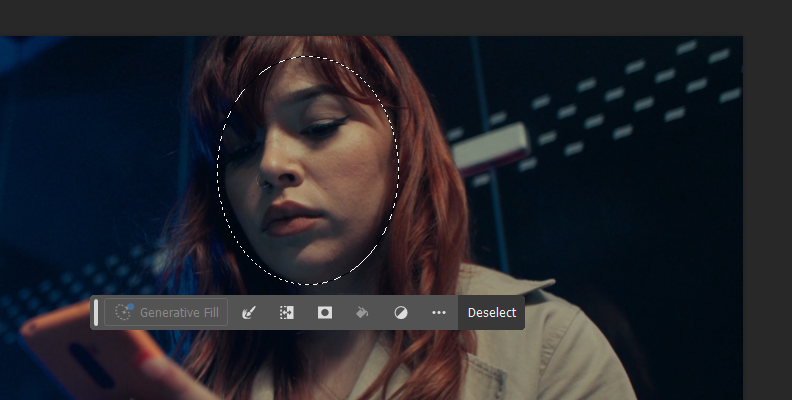Screen dimensions: 792x400
Task: Click the Deselect button
Action: pos(492,312)
